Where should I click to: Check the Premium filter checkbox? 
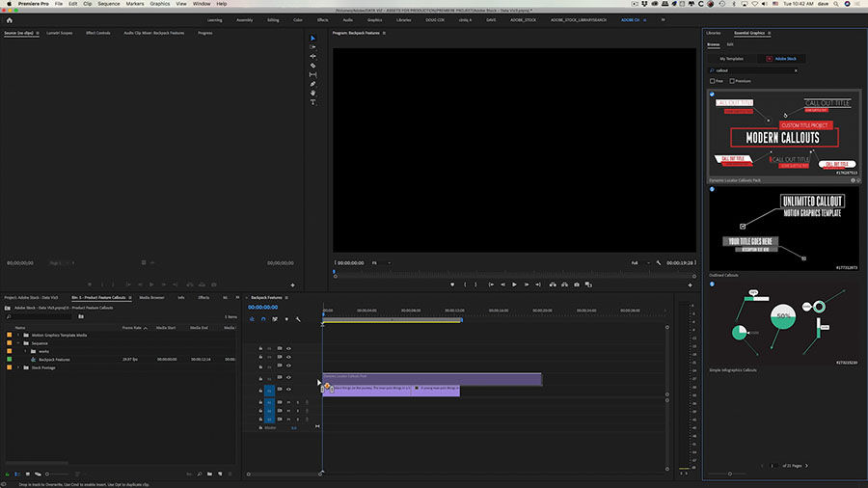(732, 81)
